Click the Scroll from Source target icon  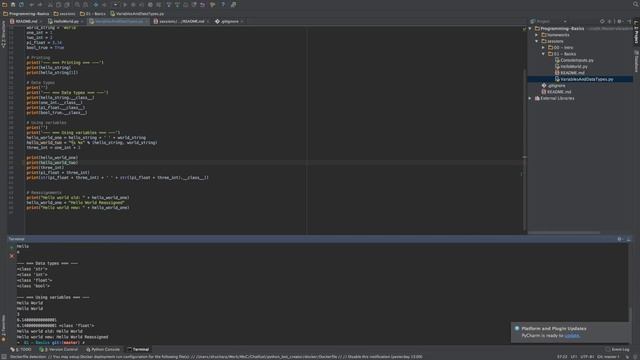point(602,21)
